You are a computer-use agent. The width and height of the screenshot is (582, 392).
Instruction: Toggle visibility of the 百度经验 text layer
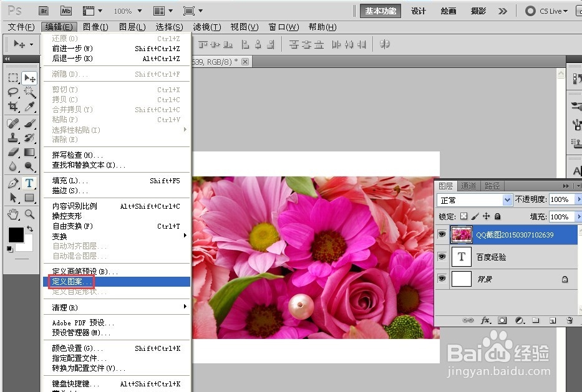(442, 257)
